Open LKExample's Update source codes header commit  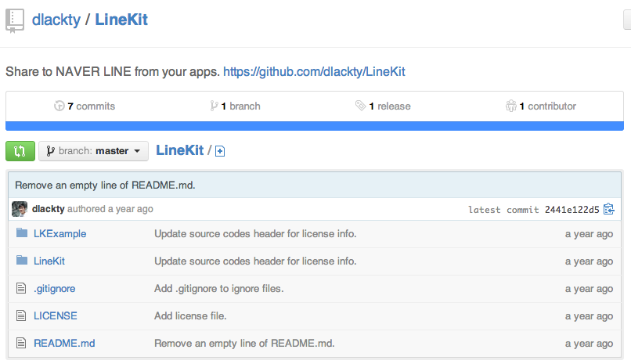pos(255,234)
